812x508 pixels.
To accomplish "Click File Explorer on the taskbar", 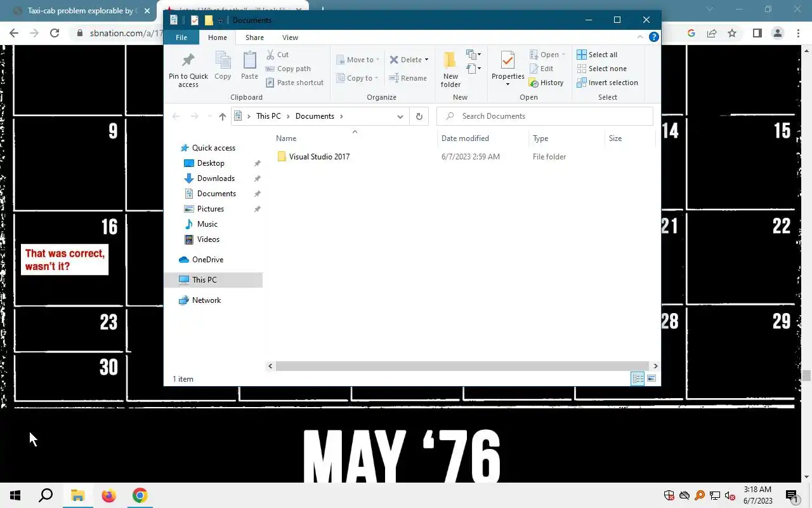I will (x=77, y=495).
